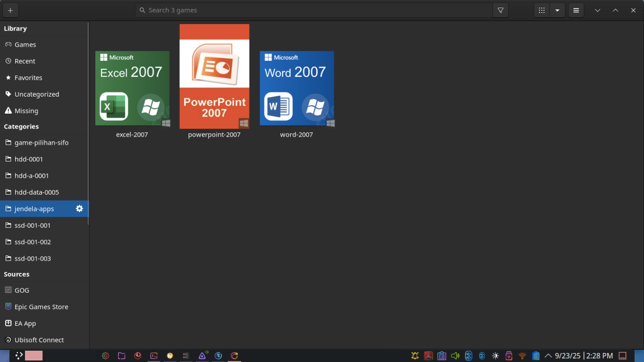Screen dimensions: 644x362
Task: Select Recent in Library sidebar
Action: 44,61
